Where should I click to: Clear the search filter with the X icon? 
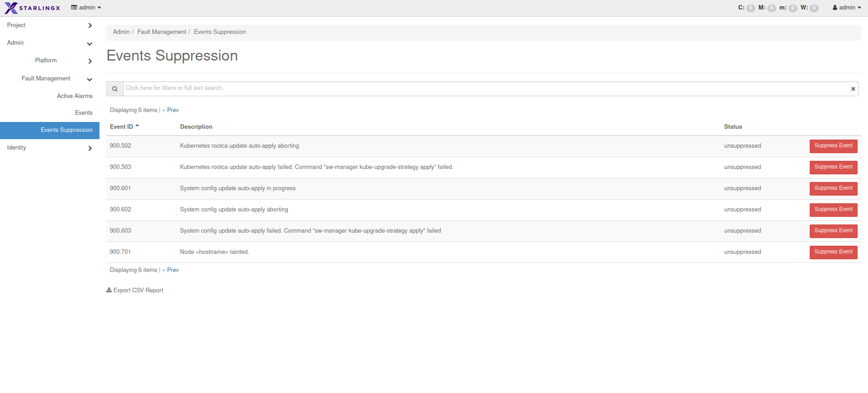[853, 89]
